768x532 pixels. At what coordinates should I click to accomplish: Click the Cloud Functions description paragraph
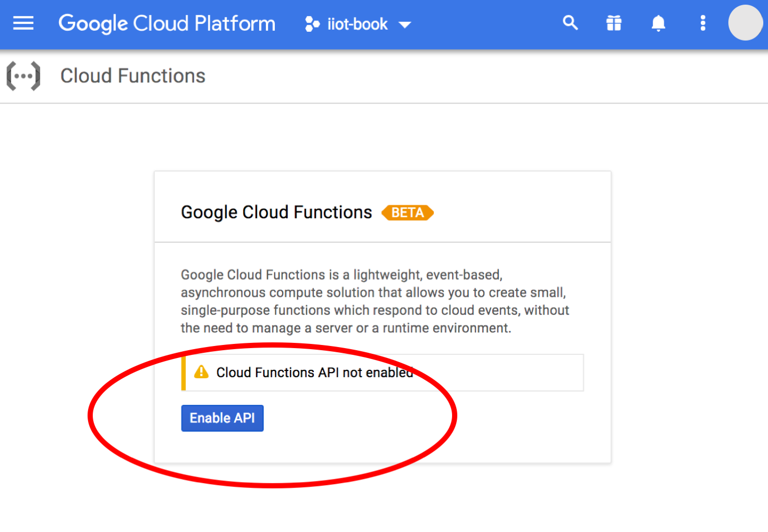click(x=374, y=301)
